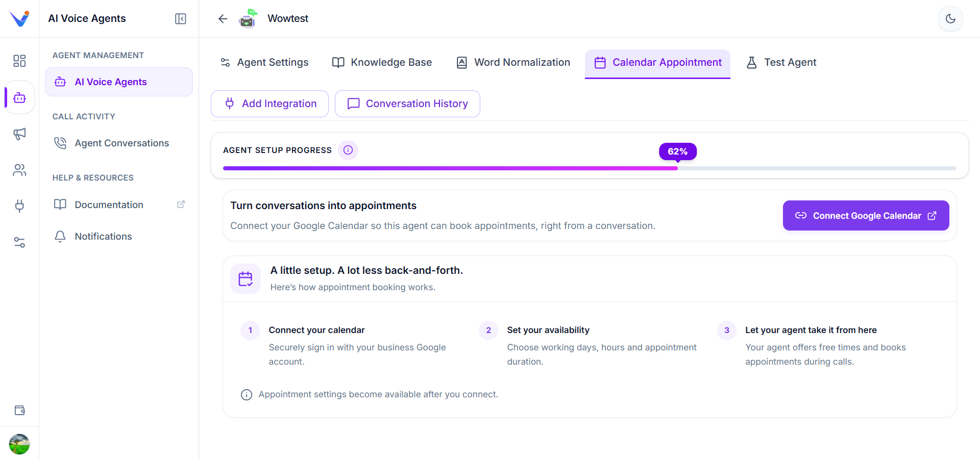The image size is (980, 459).
Task: Click 'AGENT SETUP PROGRESS' label
Action: [277, 150]
